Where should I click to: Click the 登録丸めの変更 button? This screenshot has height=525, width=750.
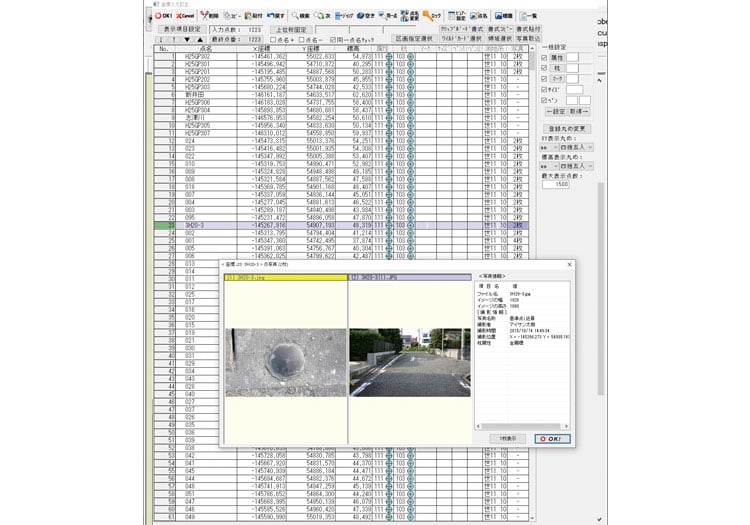coord(567,129)
